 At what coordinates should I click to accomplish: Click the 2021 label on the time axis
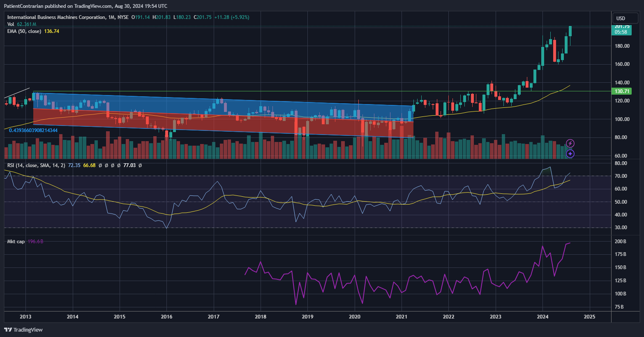point(402,317)
